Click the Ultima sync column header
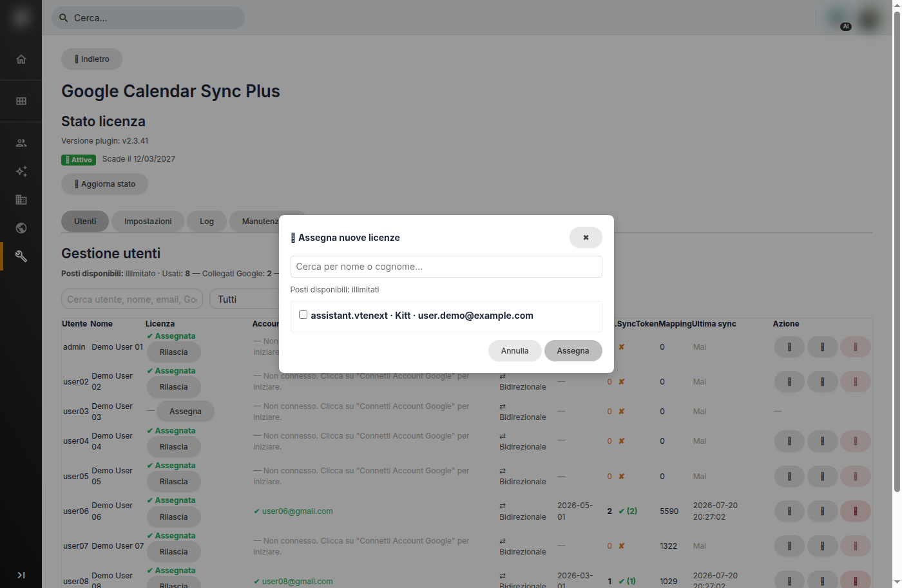Viewport: 902px width, 588px height. pos(714,324)
